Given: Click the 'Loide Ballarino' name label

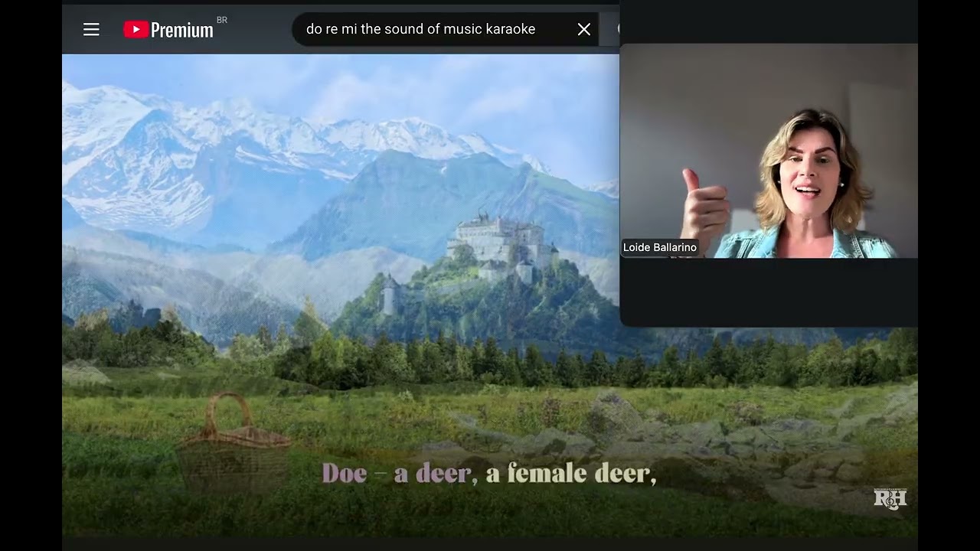Looking at the screenshot, I should coord(660,247).
